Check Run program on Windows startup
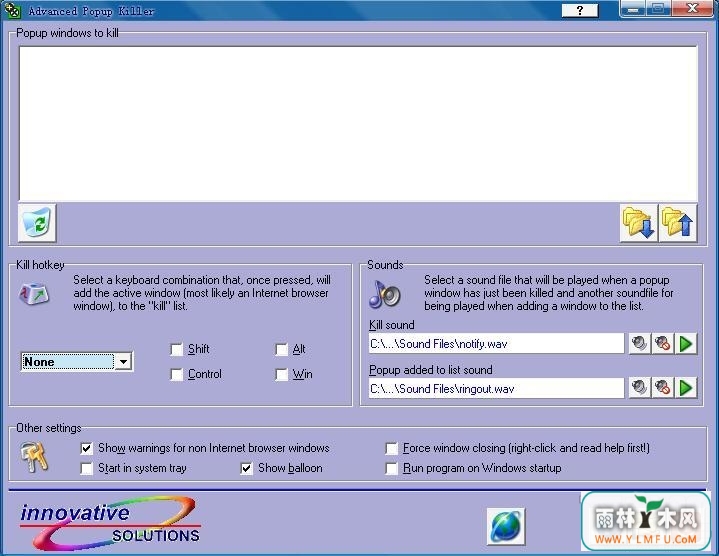719x556 pixels. (x=391, y=468)
